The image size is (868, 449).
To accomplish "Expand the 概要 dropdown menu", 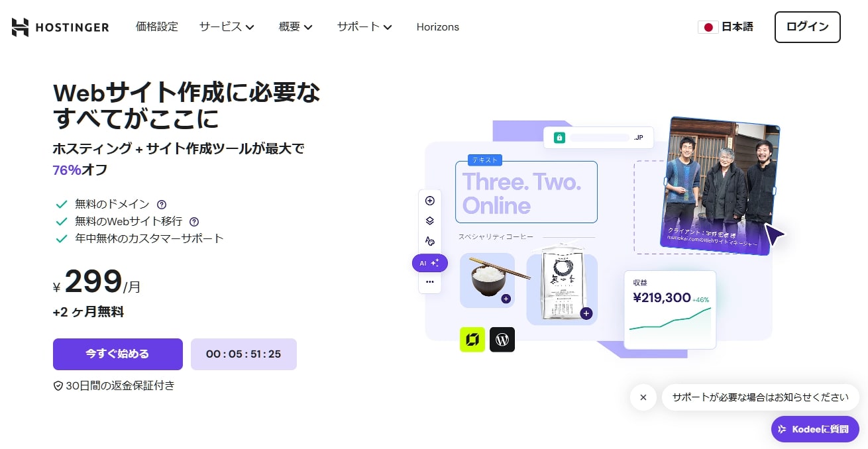I will (x=296, y=27).
